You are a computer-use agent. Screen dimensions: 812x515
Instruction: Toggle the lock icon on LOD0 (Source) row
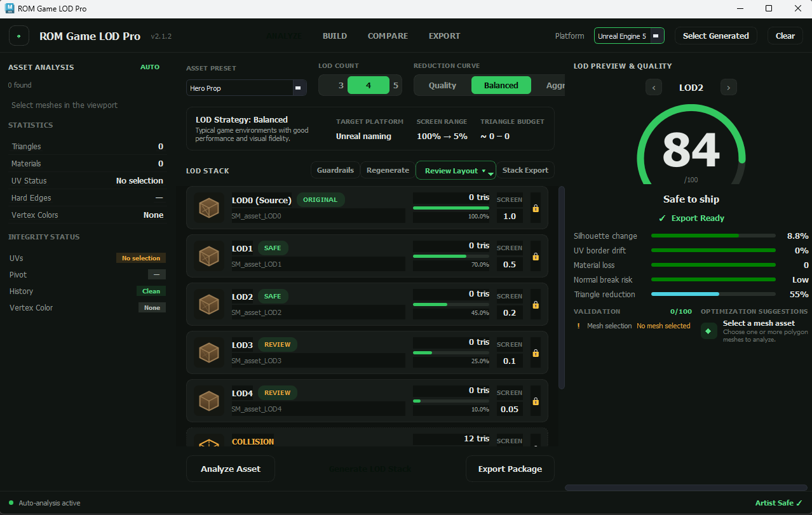pyautogui.click(x=536, y=208)
